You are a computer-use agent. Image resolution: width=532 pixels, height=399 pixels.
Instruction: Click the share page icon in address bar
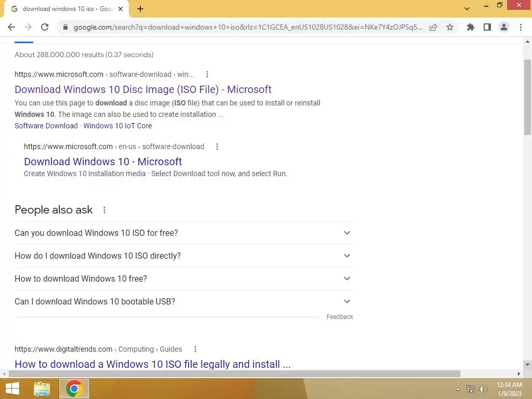(433, 27)
